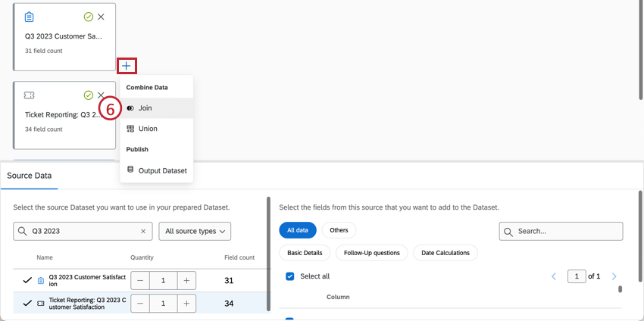
Task: Toggle checkmark for Q3 2023 Customer Satisfaction row
Action: point(27,280)
